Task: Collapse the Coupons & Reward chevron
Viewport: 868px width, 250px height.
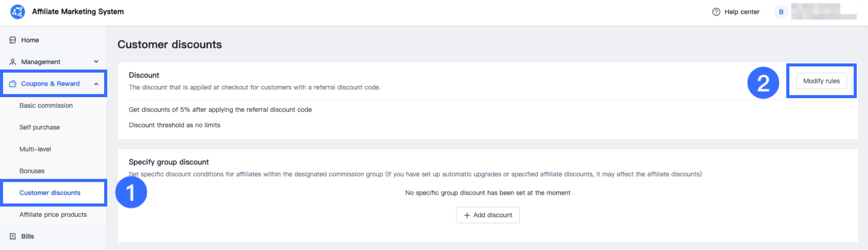Action: coord(96,84)
